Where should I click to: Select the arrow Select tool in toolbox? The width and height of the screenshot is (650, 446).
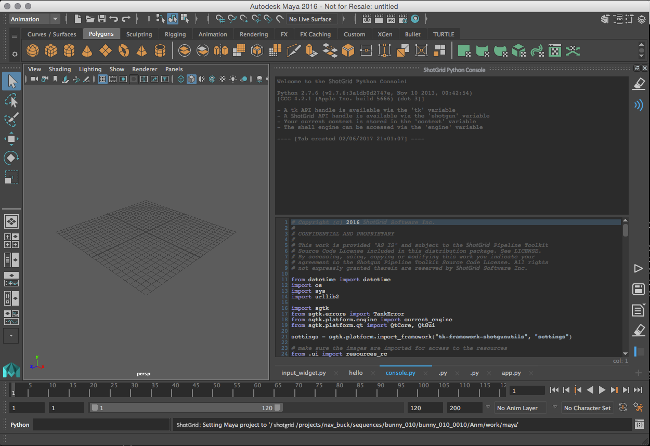click(11, 81)
